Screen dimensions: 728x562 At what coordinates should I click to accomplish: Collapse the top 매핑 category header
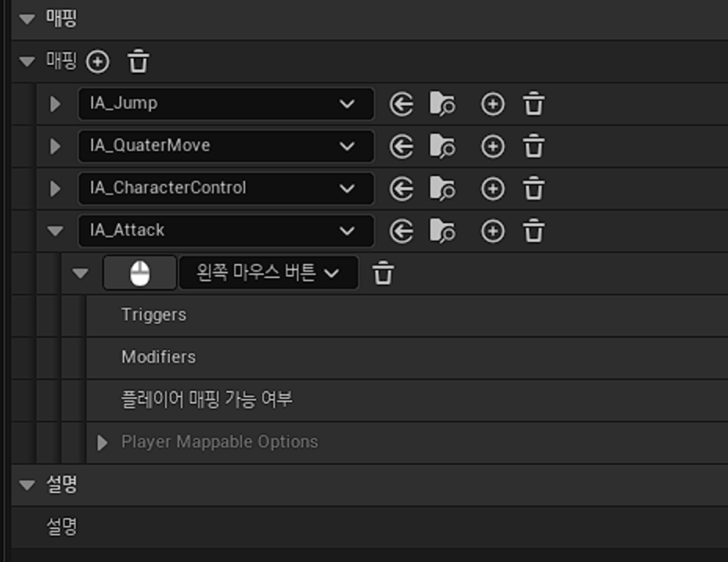pyautogui.click(x=27, y=19)
